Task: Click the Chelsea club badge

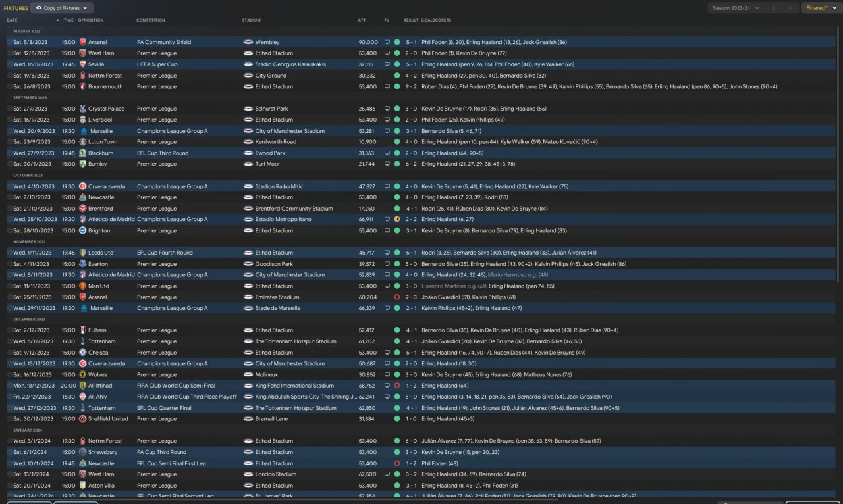Action: point(82,353)
